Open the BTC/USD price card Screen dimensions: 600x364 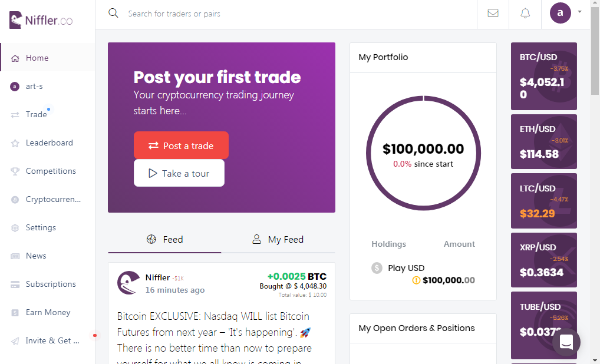coord(544,76)
